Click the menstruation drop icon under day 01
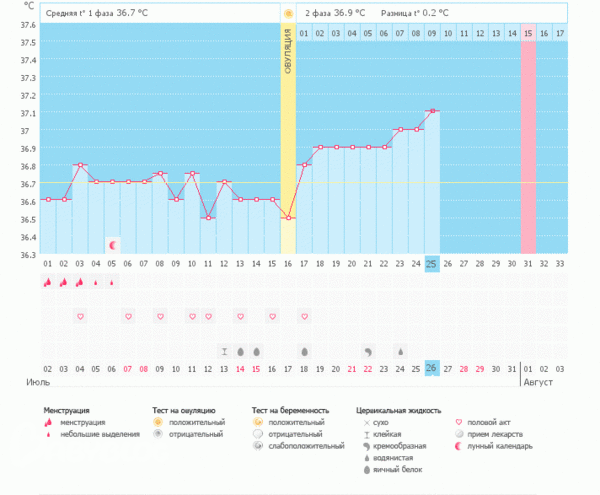 [x=47, y=283]
